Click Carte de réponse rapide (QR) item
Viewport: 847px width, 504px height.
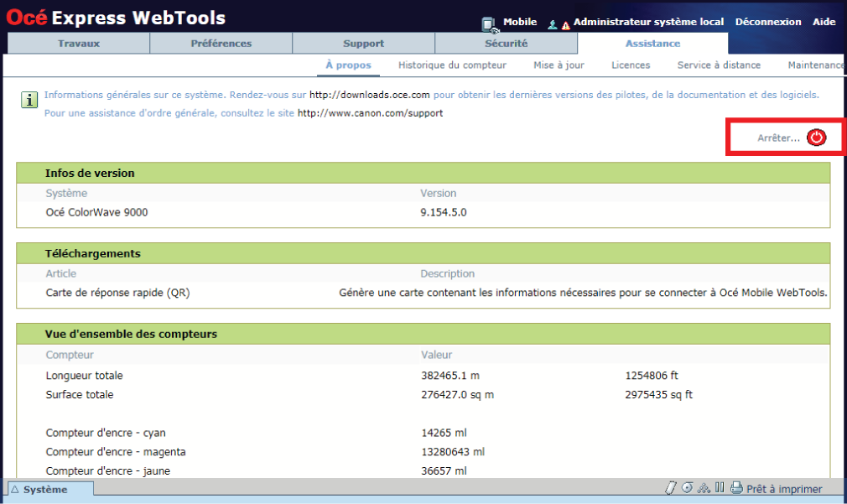click(x=117, y=292)
